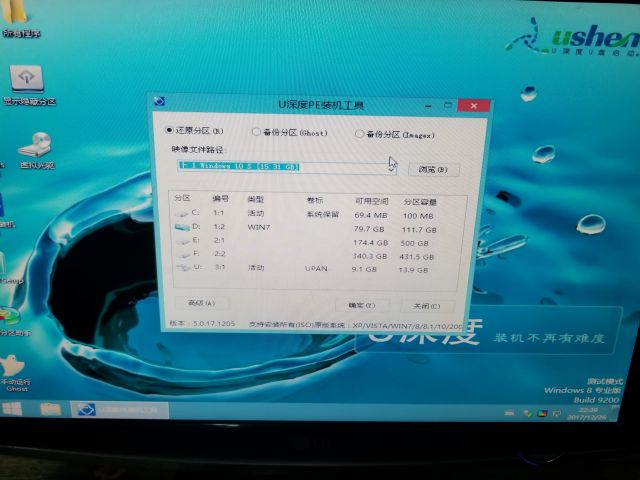Click the 100 MB capacity cell
Screen dimensions: 640x480
tap(418, 216)
